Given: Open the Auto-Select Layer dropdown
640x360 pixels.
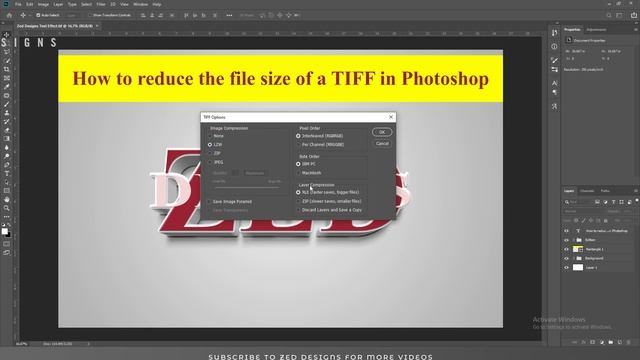Looking at the screenshot, I should click(x=73, y=15).
